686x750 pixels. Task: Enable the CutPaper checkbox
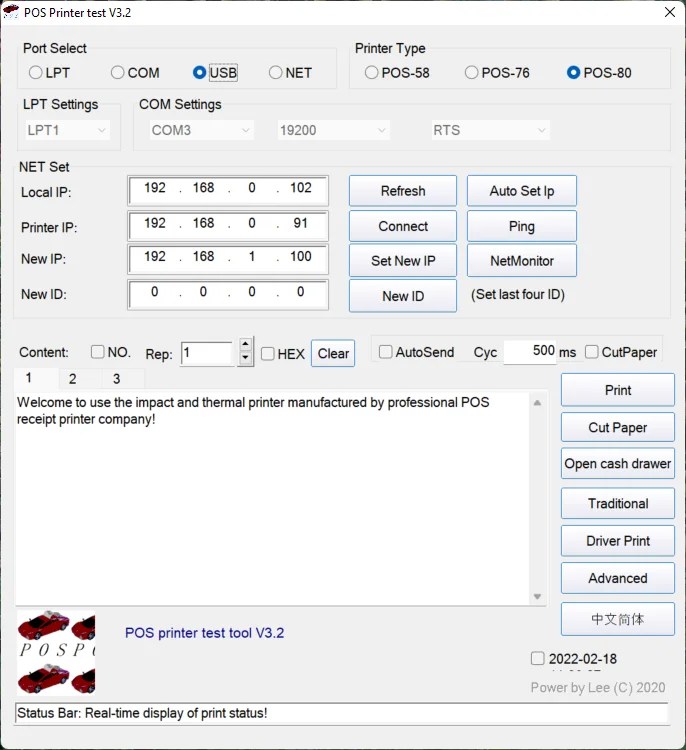pos(592,352)
